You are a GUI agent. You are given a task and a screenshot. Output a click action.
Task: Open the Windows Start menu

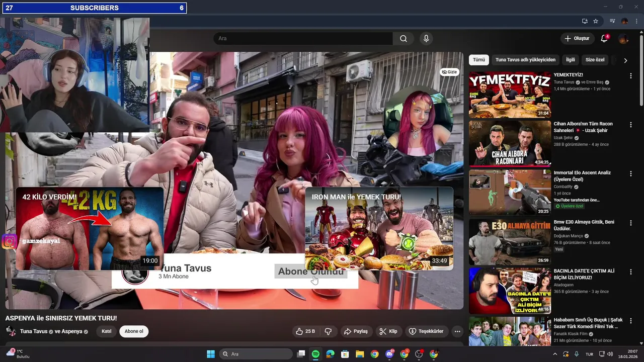click(x=211, y=354)
